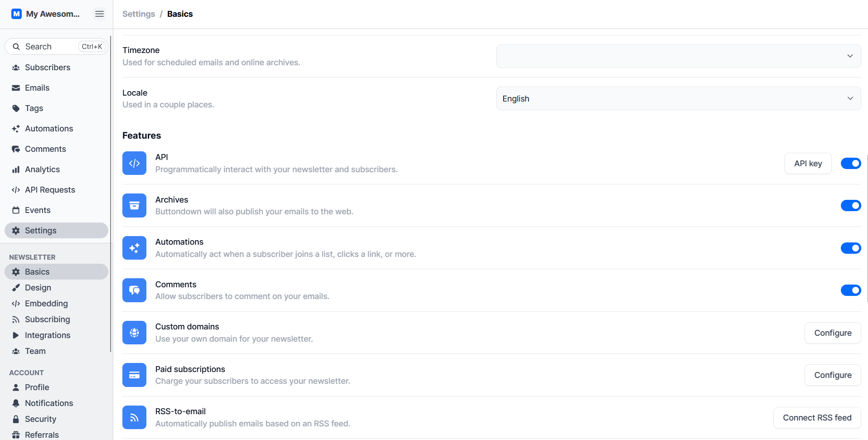Collapse sidebar with the hamburger menu icon
The height and width of the screenshot is (440, 868).
(99, 14)
